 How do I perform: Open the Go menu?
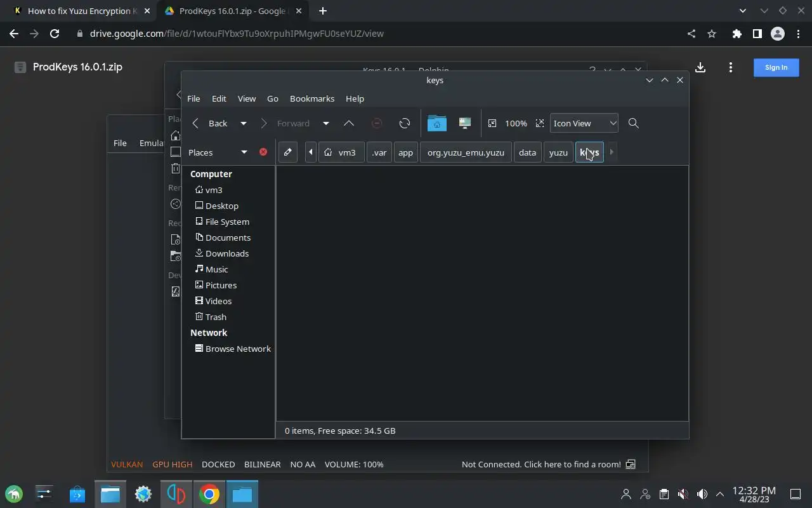(273, 98)
